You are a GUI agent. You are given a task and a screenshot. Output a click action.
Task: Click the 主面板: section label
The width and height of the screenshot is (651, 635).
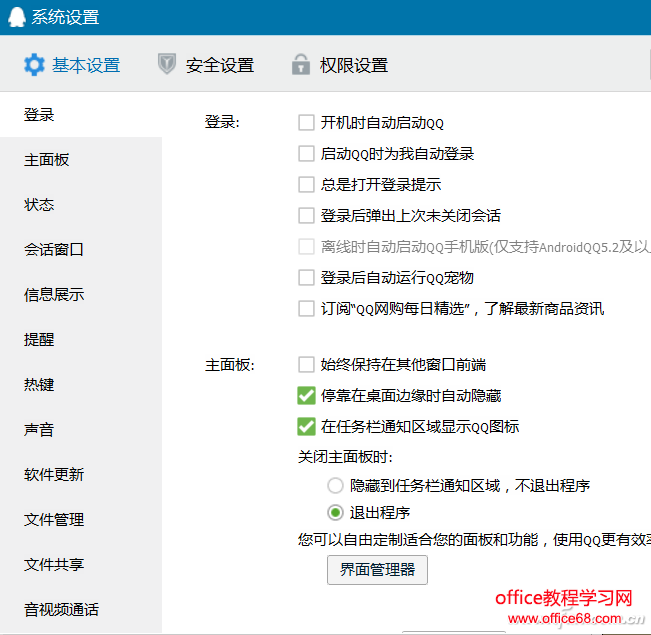(230, 365)
